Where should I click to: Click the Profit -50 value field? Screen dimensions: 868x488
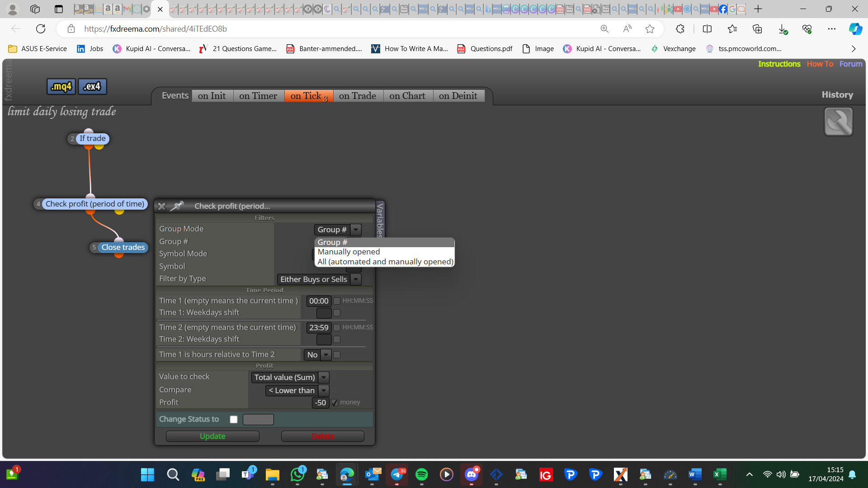(321, 403)
